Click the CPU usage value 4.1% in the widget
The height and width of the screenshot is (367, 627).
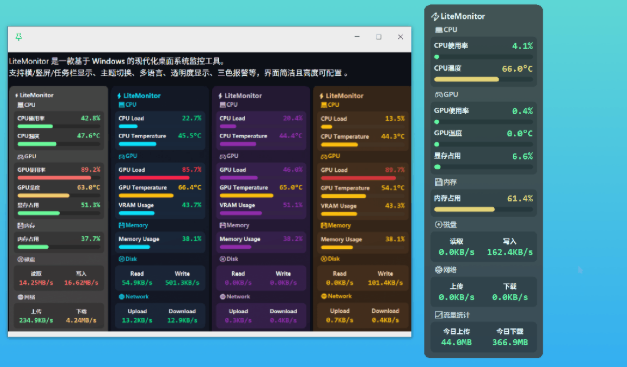[522, 46]
